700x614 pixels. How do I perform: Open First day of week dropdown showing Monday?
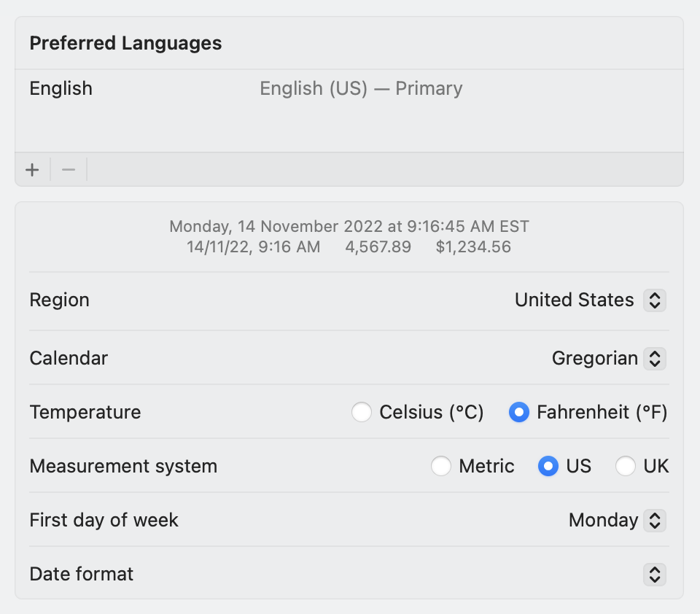(603, 521)
